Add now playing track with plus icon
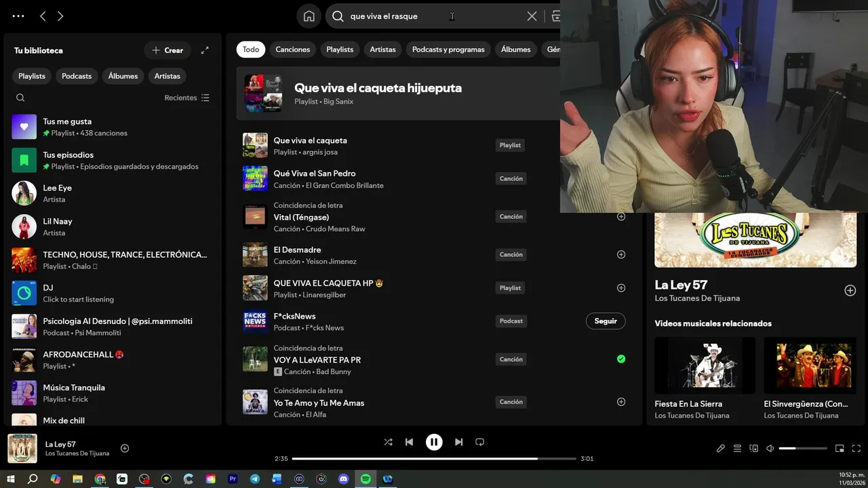 click(125, 448)
